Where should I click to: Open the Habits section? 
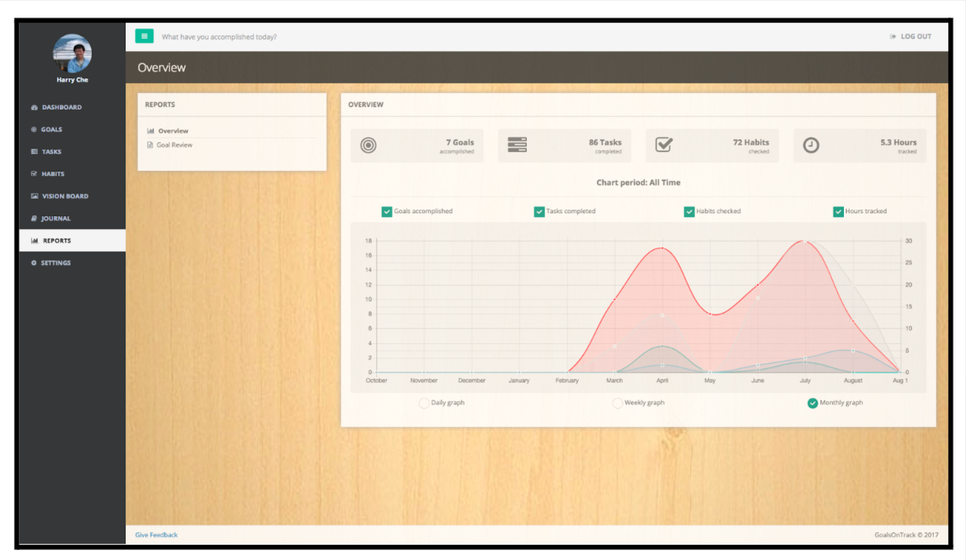click(53, 174)
